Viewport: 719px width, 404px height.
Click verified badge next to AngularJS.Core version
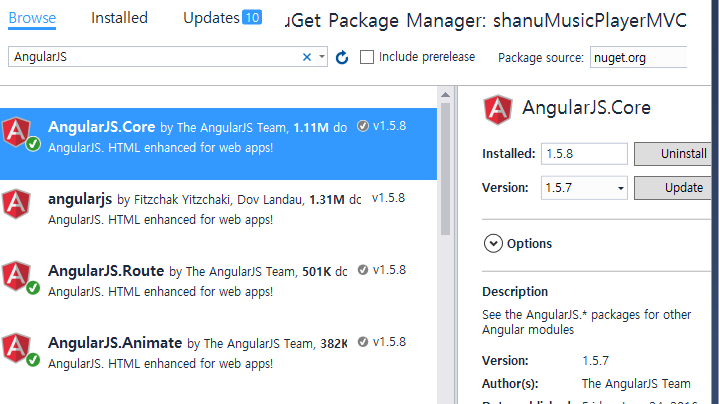(x=363, y=126)
